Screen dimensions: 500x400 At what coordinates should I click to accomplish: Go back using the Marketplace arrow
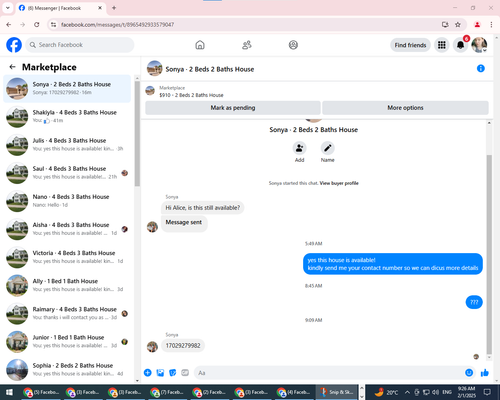point(12,67)
